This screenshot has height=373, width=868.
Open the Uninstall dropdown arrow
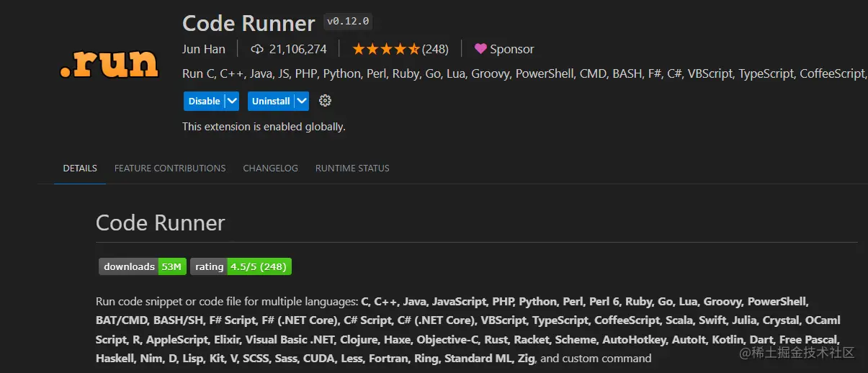click(x=302, y=101)
